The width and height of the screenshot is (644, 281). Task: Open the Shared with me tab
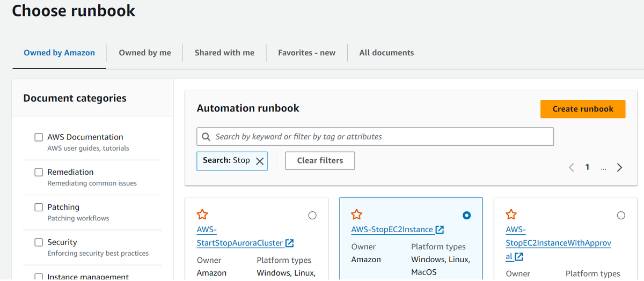224,53
